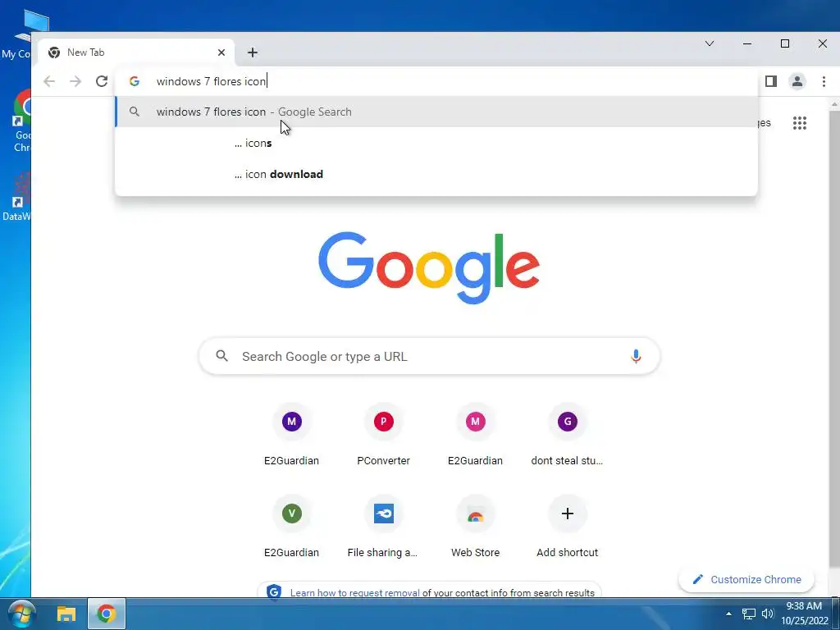
Task: Open the 'dont steal stu...' shortcut
Action: pyautogui.click(x=568, y=436)
